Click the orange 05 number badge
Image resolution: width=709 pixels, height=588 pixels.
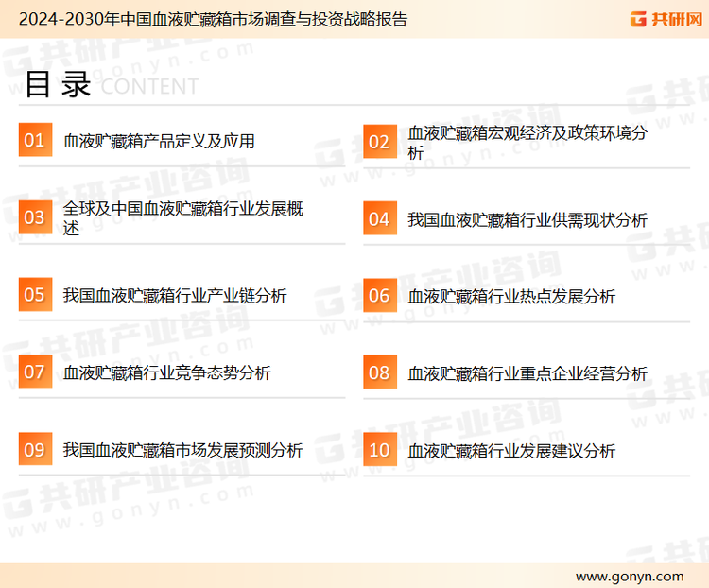tap(35, 294)
